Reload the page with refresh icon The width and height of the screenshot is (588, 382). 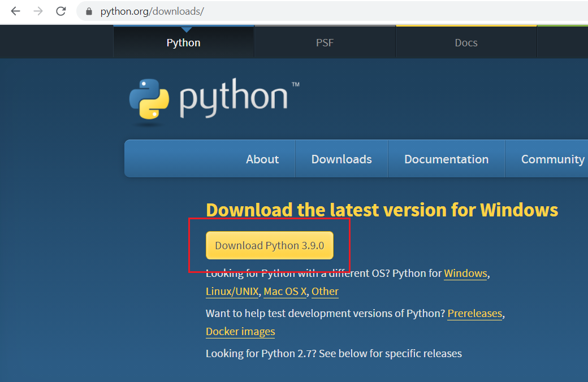tap(60, 11)
